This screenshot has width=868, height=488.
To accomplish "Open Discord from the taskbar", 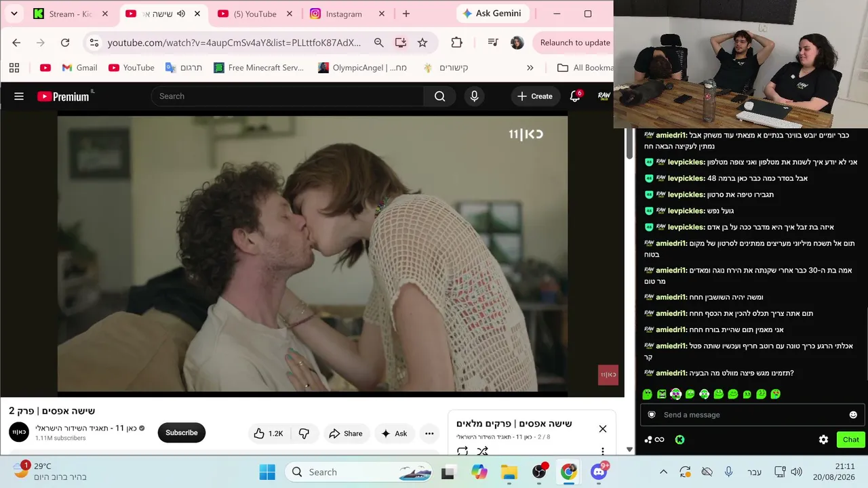I will click(599, 472).
